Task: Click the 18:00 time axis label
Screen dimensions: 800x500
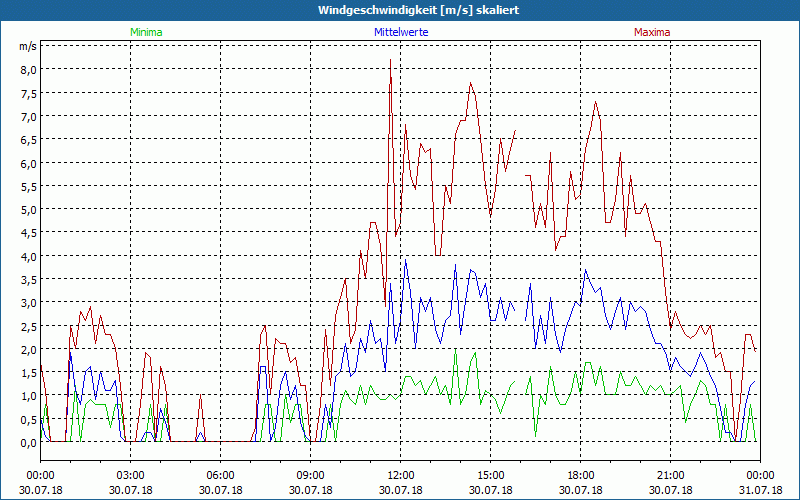Action: click(580, 475)
